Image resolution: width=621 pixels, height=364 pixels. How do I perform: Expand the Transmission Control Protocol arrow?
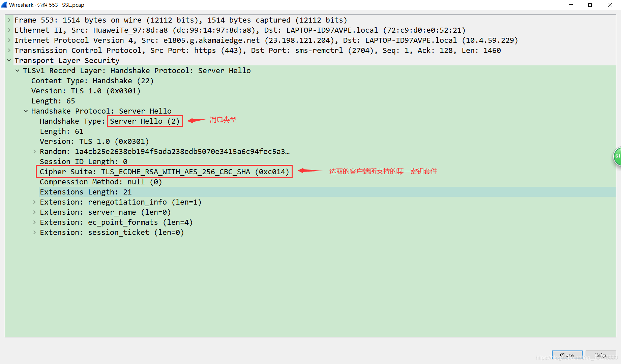click(9, 51)
